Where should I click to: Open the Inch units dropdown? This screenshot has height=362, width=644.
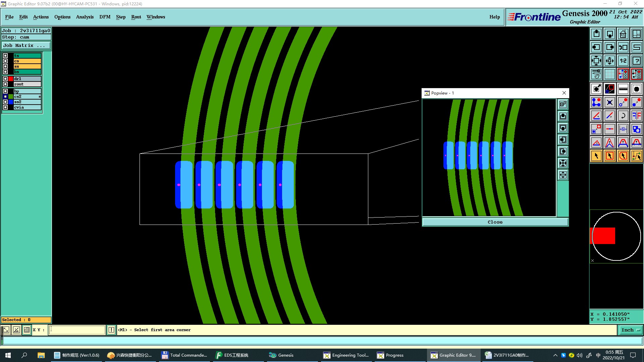(x=630, y=330)
